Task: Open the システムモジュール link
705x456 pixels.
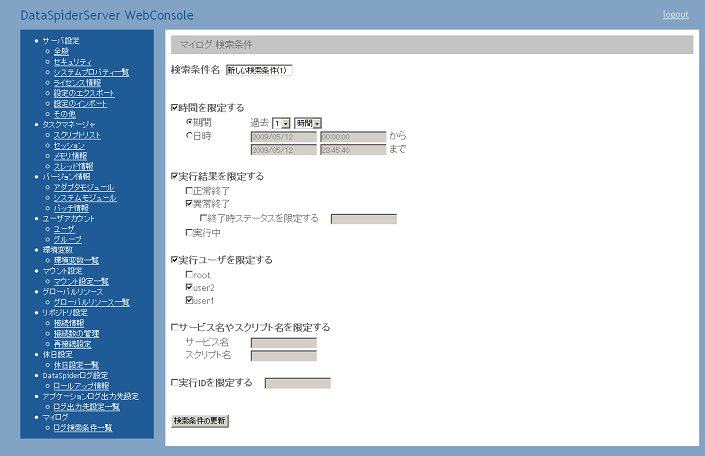Action: pos(85,197)
